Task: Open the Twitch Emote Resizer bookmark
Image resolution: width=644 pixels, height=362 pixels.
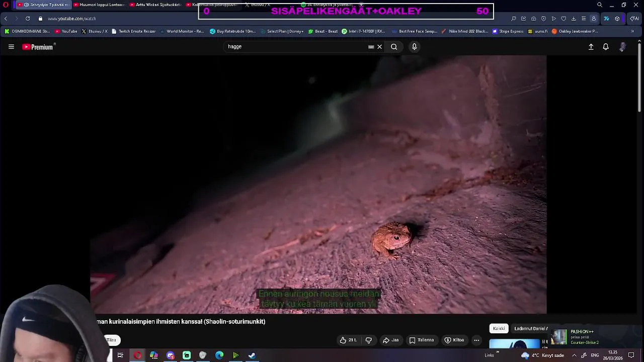Action: click(x=133, y=31)
